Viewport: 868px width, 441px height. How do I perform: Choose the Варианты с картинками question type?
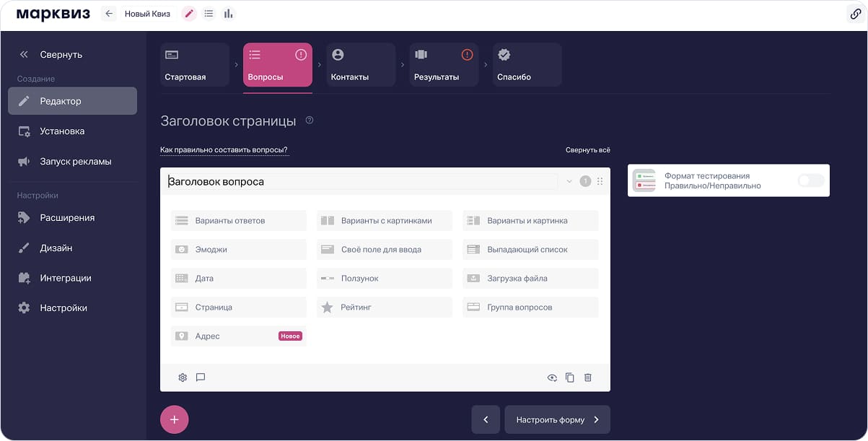coord(385,221)
